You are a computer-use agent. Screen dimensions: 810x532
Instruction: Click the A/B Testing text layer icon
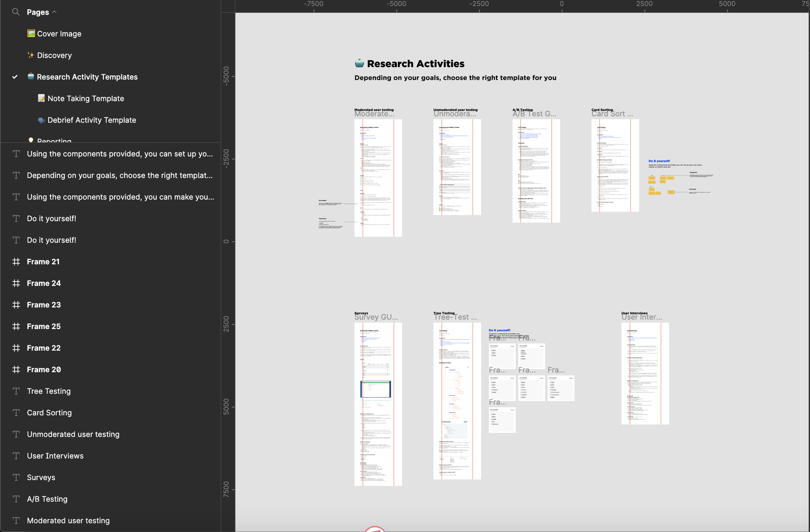pos(16,499)
